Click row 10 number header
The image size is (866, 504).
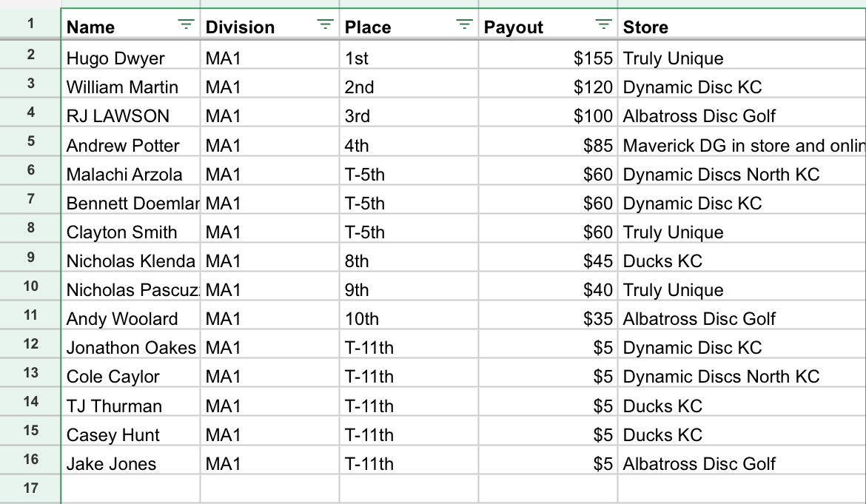pos(30,286)
